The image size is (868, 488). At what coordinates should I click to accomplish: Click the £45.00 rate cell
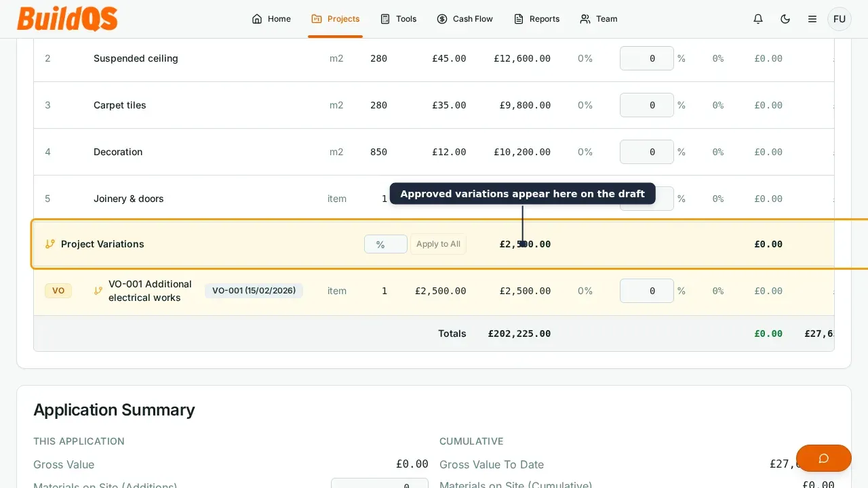[x=449, y=58]
